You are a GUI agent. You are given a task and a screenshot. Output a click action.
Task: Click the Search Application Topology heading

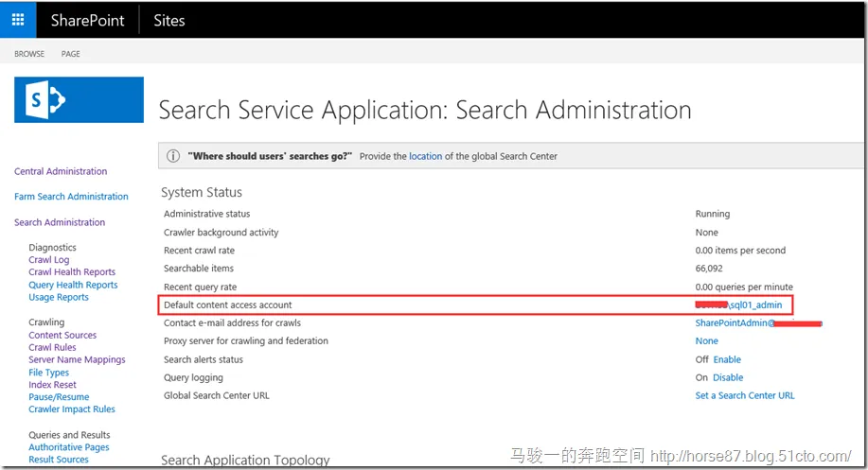[245, 460]
